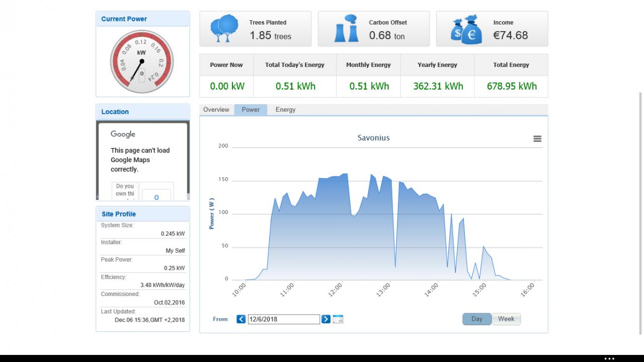Click the Google logo in Location panel
The height and width of the screenshot is (362, 644).
[x=123, y=134]
